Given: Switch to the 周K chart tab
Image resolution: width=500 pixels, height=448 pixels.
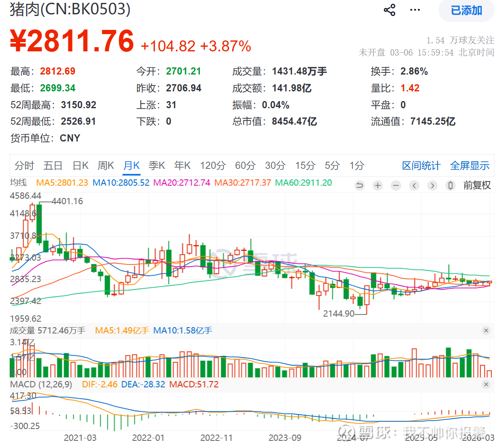Looking at the screenshot, I should (x=106, y=165).
